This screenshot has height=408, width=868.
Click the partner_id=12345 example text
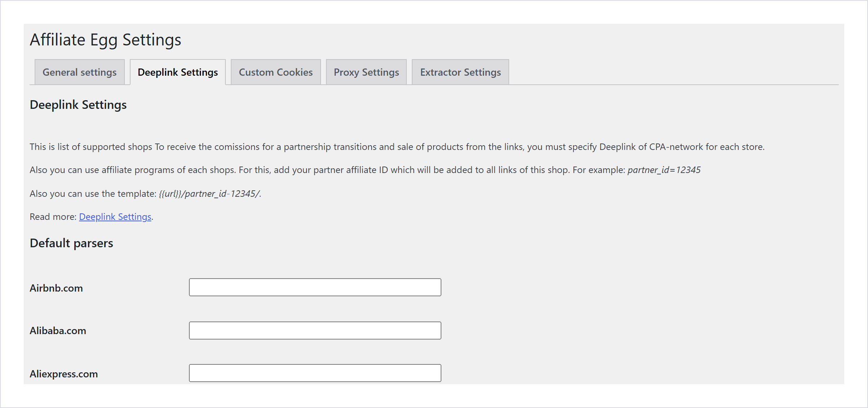point(664,170)
